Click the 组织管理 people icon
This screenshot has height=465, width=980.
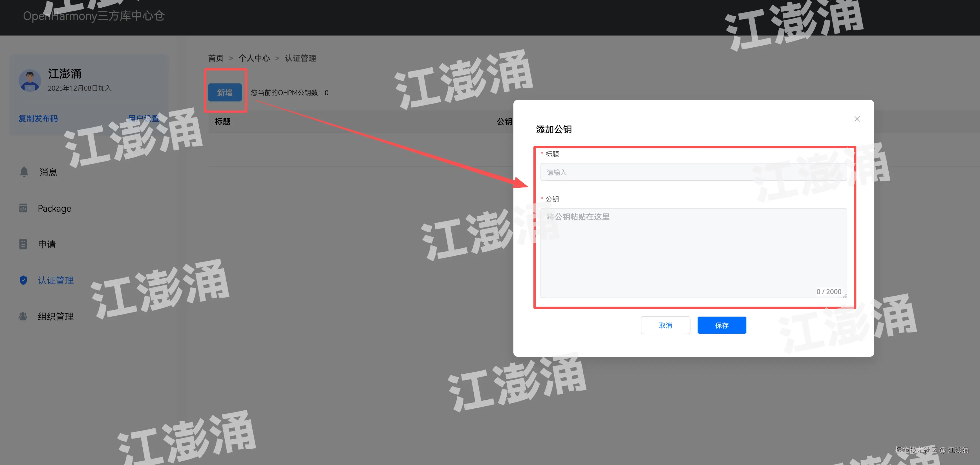click(x=23, y=316)
